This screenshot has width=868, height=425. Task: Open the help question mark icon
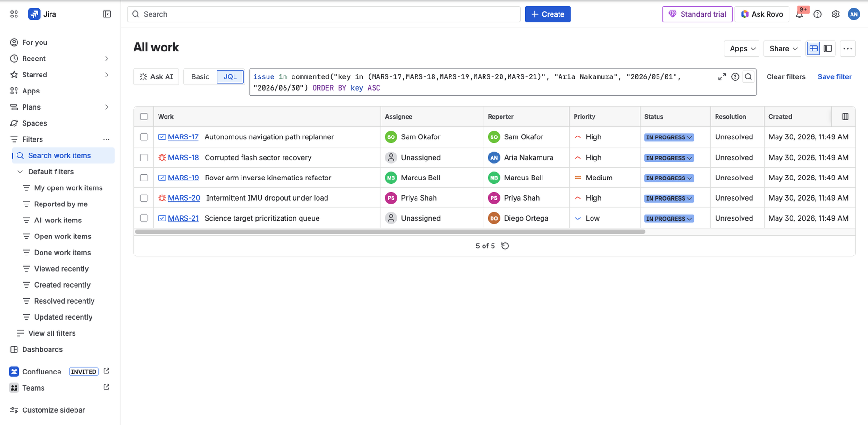coord(818,14)
